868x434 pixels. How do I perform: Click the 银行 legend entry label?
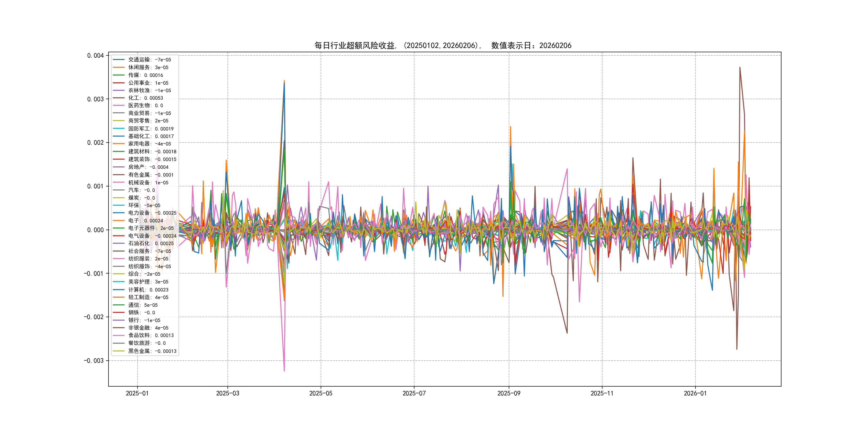point(144,320)
